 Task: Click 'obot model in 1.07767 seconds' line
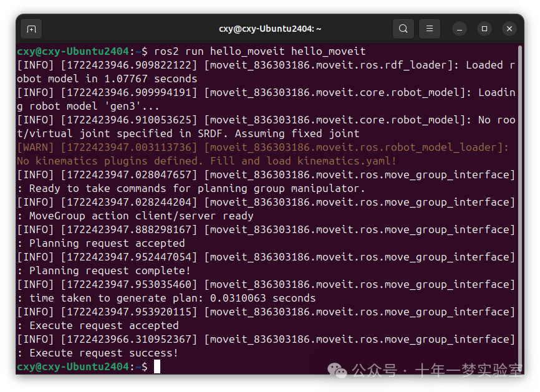pyautogui.click(x=107, y=79)
